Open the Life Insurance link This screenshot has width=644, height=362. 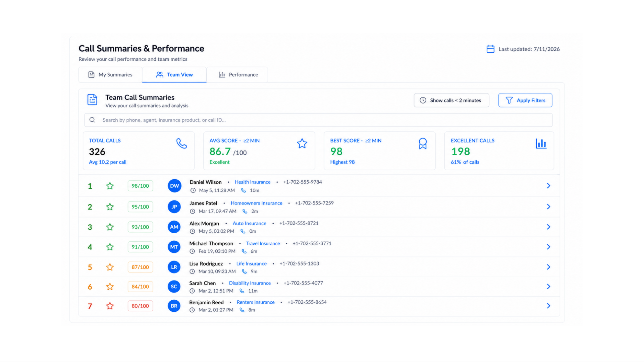click(252, 264)
